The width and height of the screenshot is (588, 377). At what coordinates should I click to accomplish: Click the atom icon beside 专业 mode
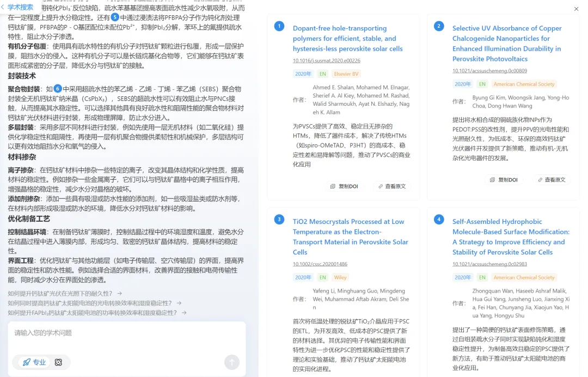pos(58,362)
